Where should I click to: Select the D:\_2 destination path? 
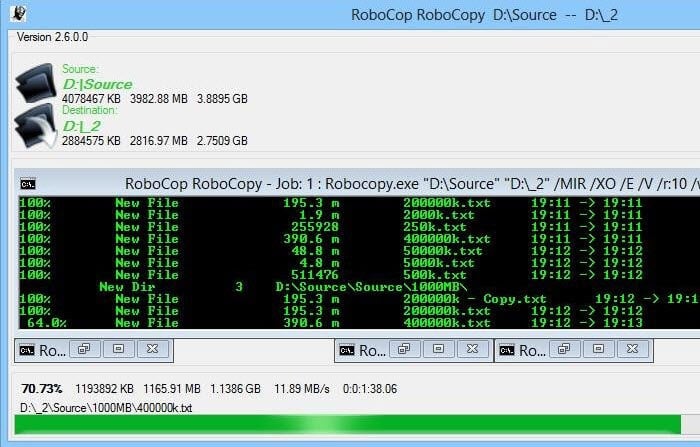point(82,126)
